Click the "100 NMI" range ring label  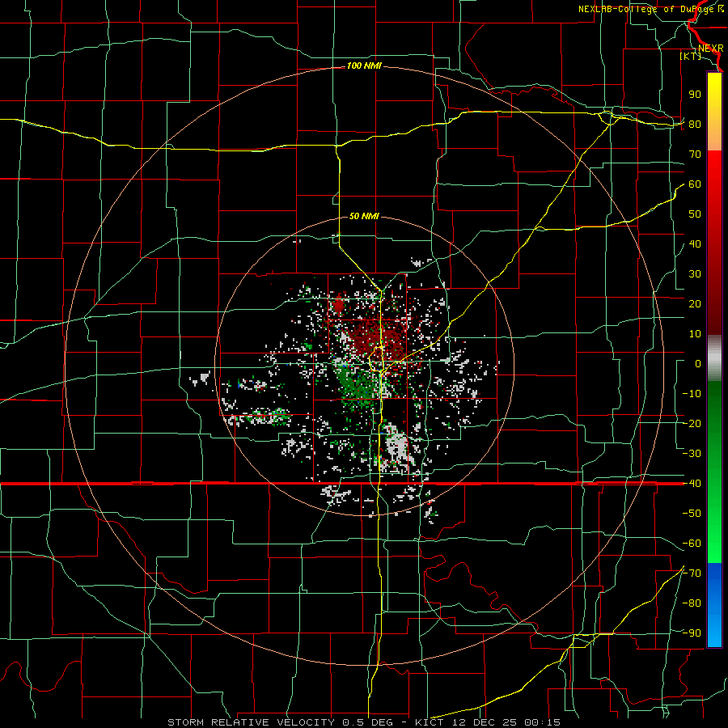tap(364, 66)
